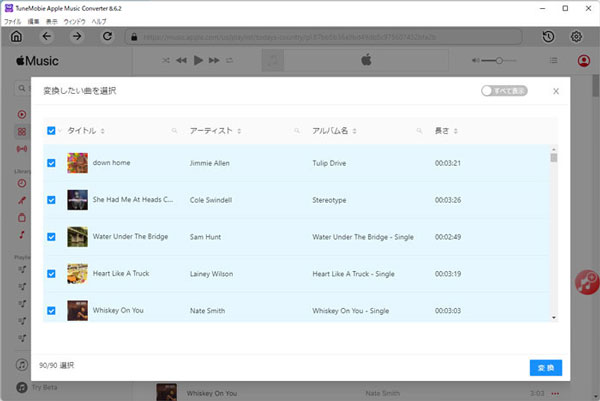Click the search icon in Title column
Image resolution: width=600 pixels, height=401 pixels.
(174, 131)
